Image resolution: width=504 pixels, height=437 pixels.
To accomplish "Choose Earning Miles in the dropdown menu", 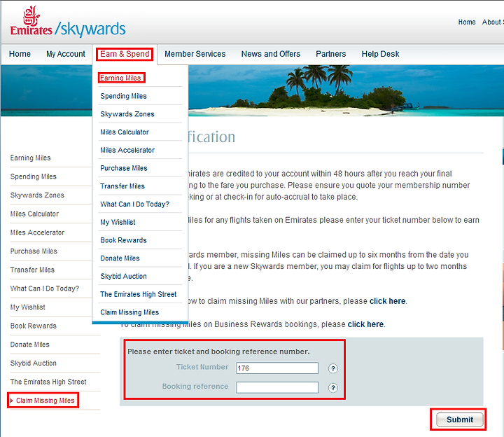I will [x=120, y=78].
